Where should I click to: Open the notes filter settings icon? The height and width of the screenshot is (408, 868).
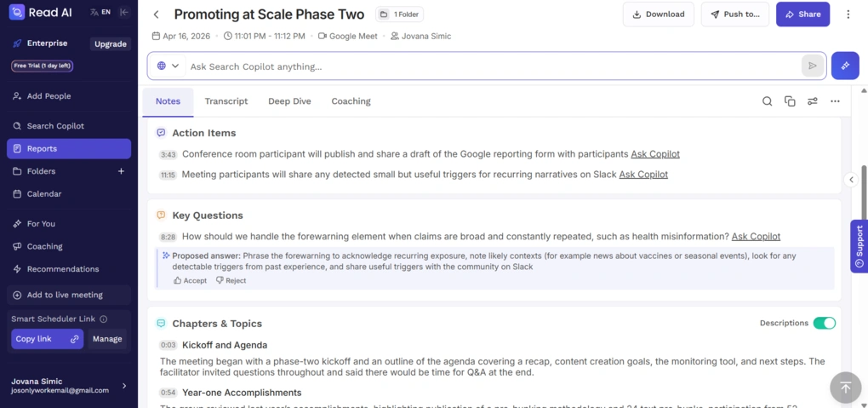813,101
